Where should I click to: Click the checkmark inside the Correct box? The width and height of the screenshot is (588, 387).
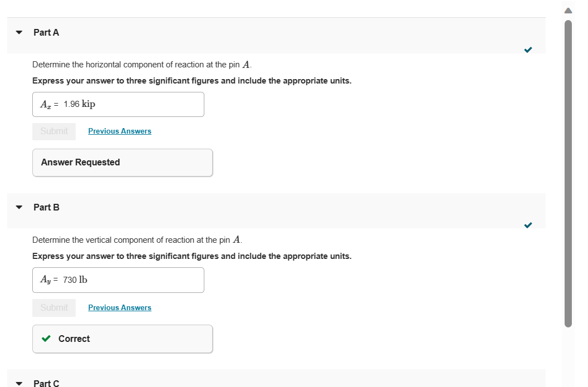(46, 339)
